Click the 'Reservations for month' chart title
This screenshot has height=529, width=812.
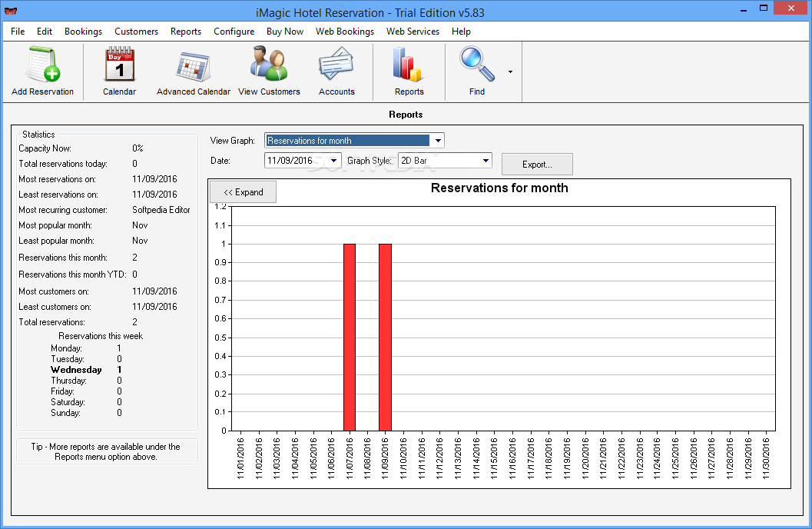pyautogui.click(x=499, y=188)
